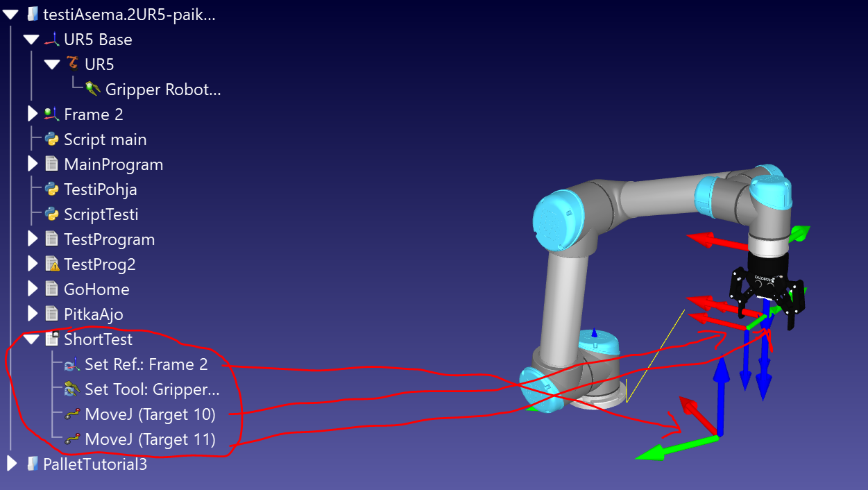Click the TestProg2 warning program icon
868x490 pixels.
[52, 264]
